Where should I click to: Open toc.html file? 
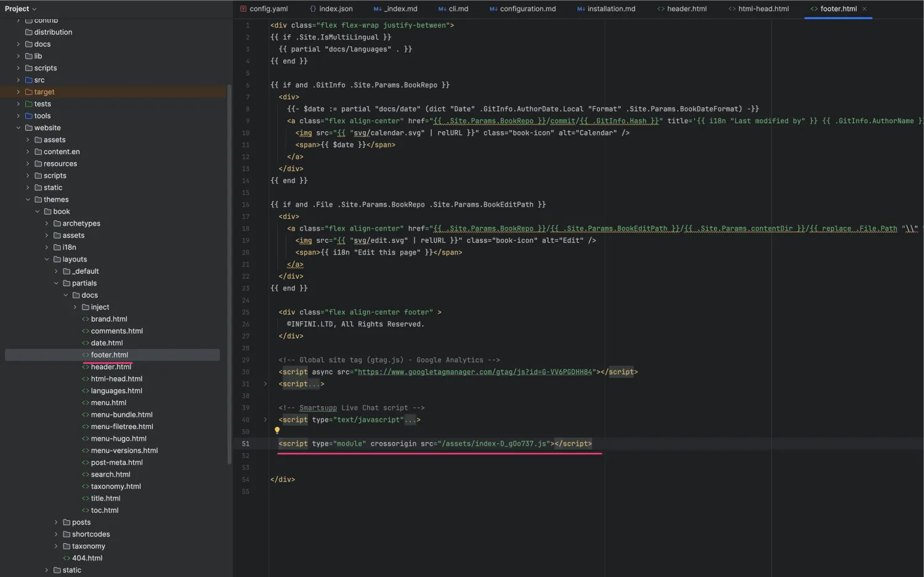[105, 510]
